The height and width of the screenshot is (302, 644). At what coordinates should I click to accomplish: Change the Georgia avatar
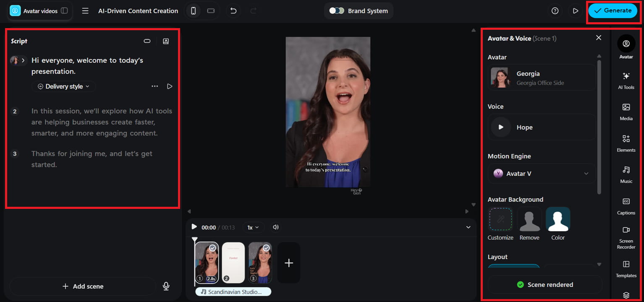(542, 78)
